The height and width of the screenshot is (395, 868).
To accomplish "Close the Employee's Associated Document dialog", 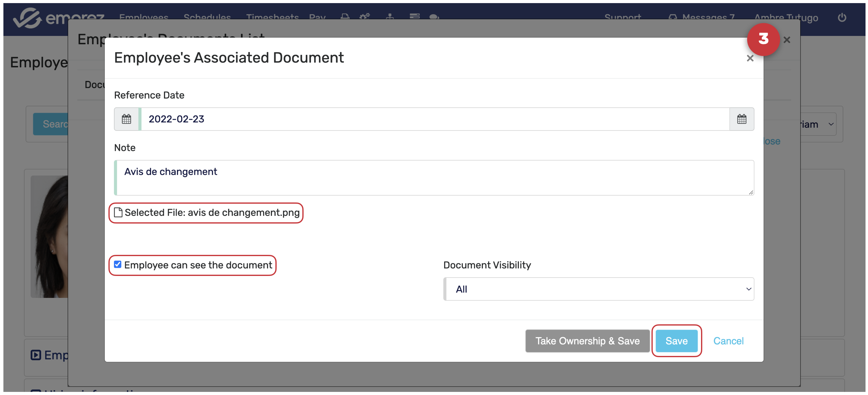I will click(750, 58).
